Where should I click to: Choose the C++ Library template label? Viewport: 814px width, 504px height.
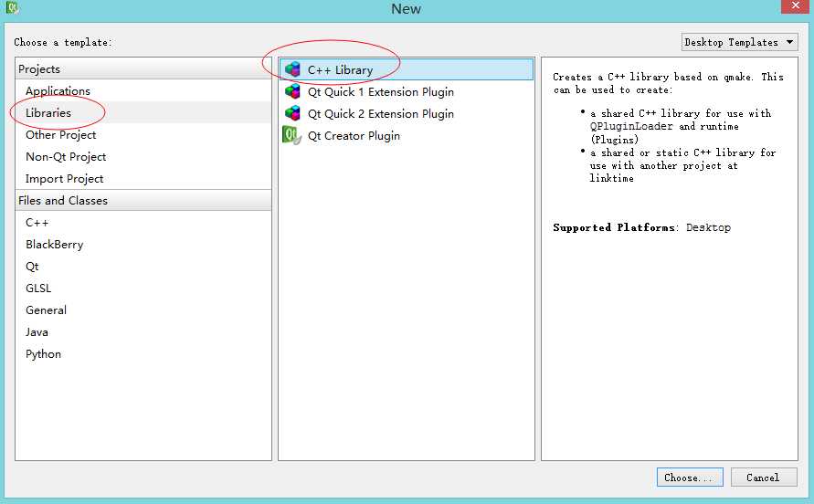coord(340,70)
